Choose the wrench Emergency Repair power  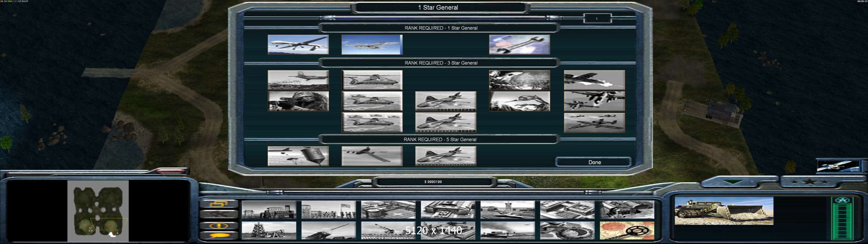[519, 44]
